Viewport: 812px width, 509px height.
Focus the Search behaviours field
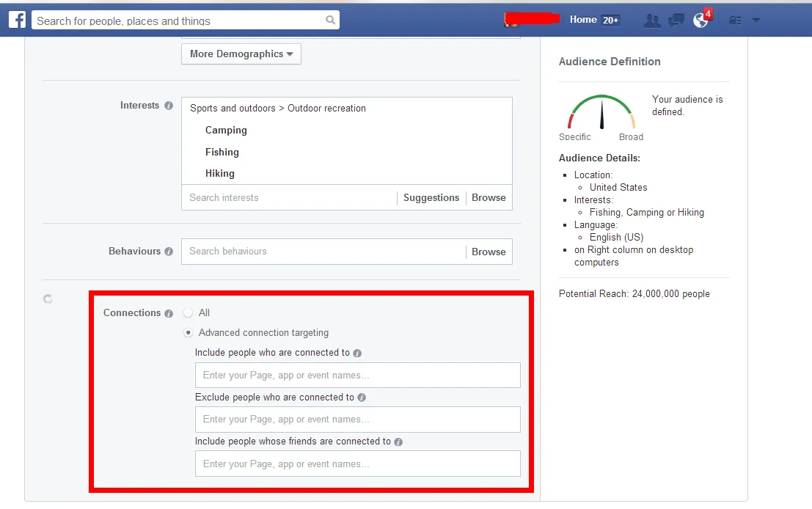(x=323, y=252)
